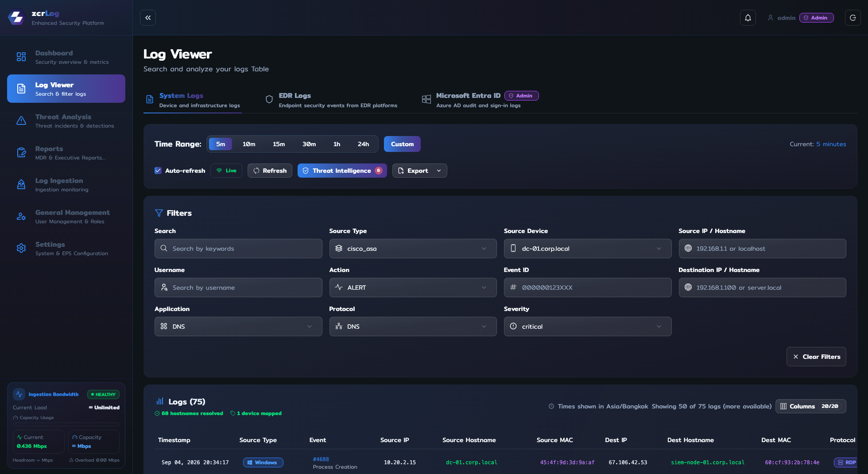Click the Event ID input field
868x474 pixels.
pos(588,288)
